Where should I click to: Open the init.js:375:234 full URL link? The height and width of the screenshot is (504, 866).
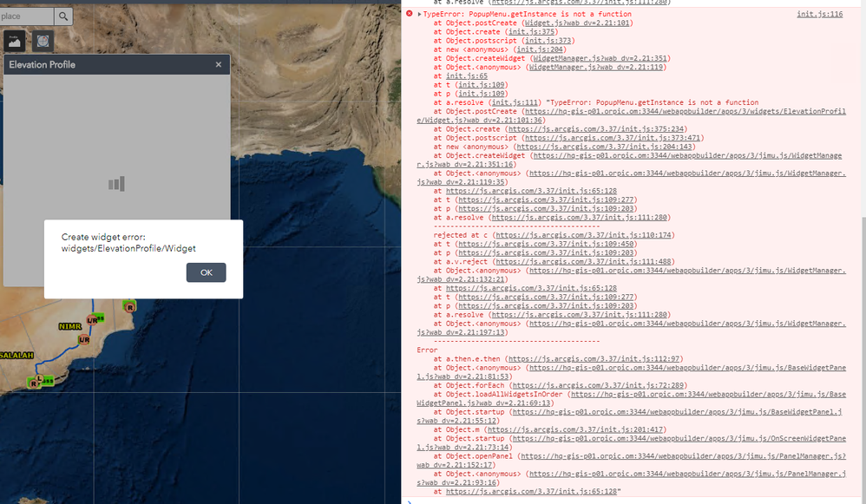(596, 129)
